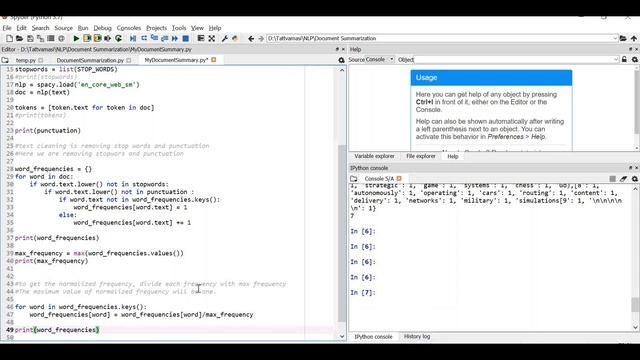The height and width of the screenshot is (360, 640).
Task: Open the Help pane options gear
Action: coord(635,60)
